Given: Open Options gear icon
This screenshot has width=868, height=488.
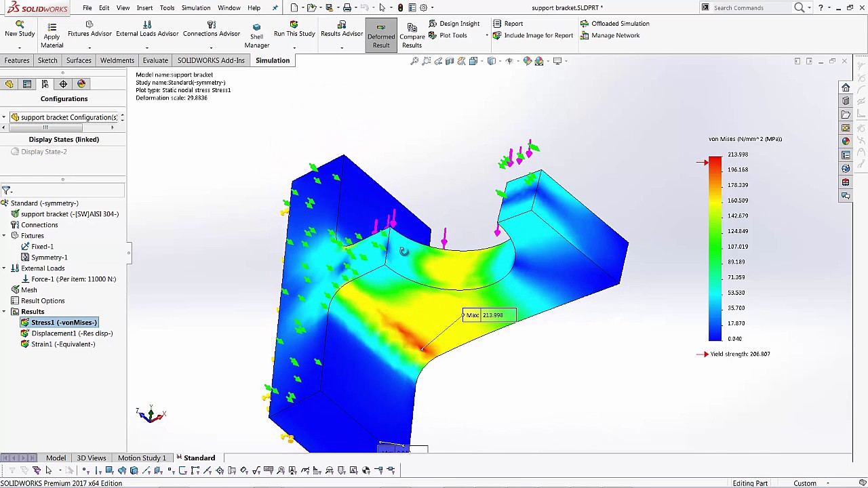Looking at the screenshot, I should [x=424, y=7].
